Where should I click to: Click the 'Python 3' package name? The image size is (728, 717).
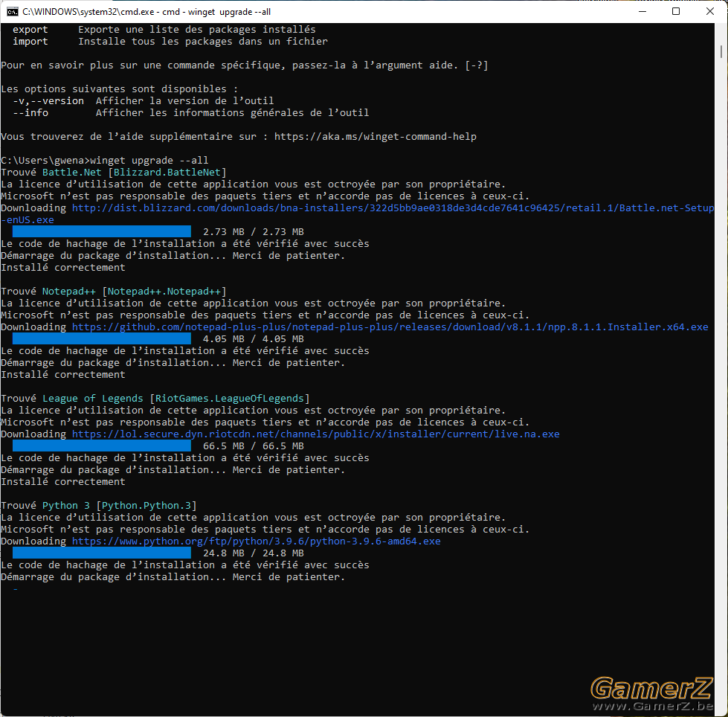pos(66,505)
